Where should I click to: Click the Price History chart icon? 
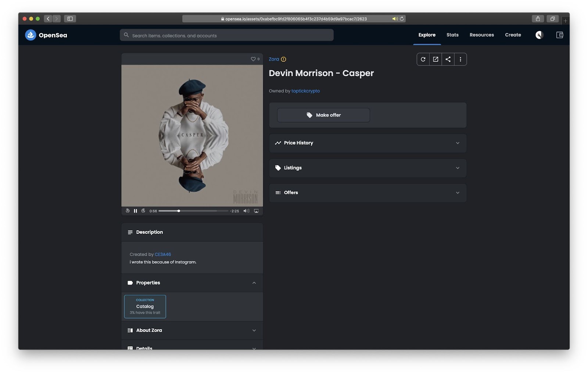pos(278,143)
